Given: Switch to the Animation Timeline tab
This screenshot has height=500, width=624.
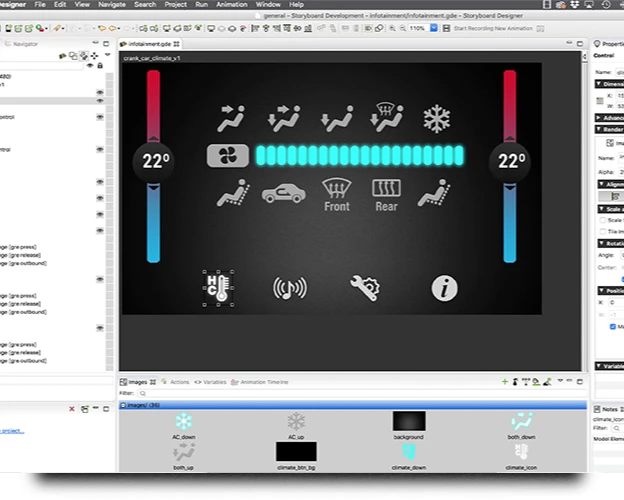Looking at the screenshot, I should (x=260, y=382).
